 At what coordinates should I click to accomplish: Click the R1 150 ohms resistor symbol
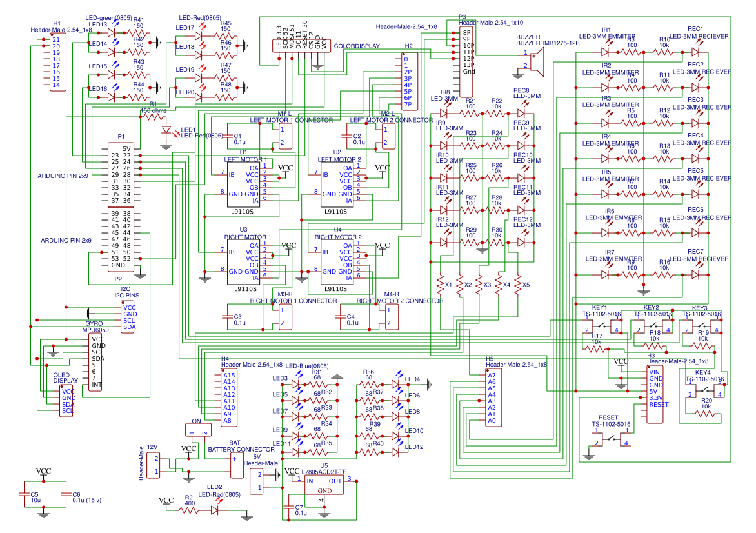[154, 117]
